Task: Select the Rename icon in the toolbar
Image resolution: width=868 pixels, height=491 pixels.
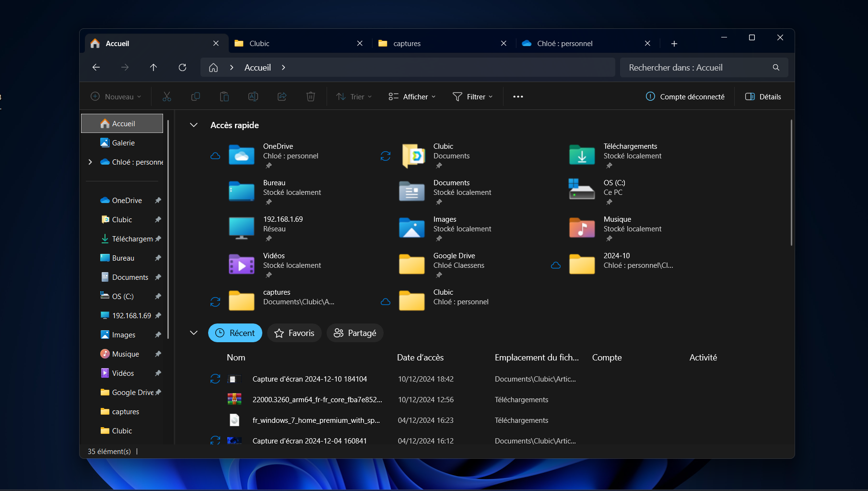Action: (253, 96)
